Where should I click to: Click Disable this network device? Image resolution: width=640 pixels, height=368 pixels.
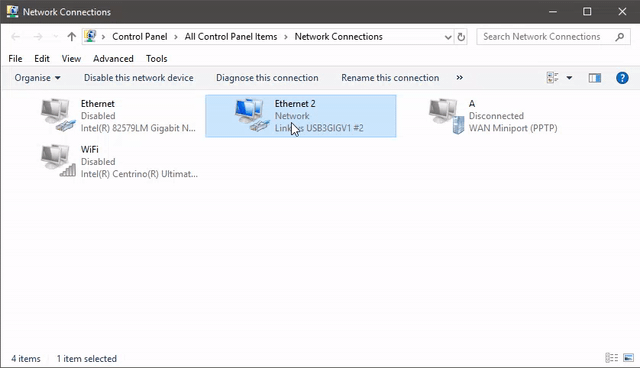pyautogui.click(x=139, y=78)
